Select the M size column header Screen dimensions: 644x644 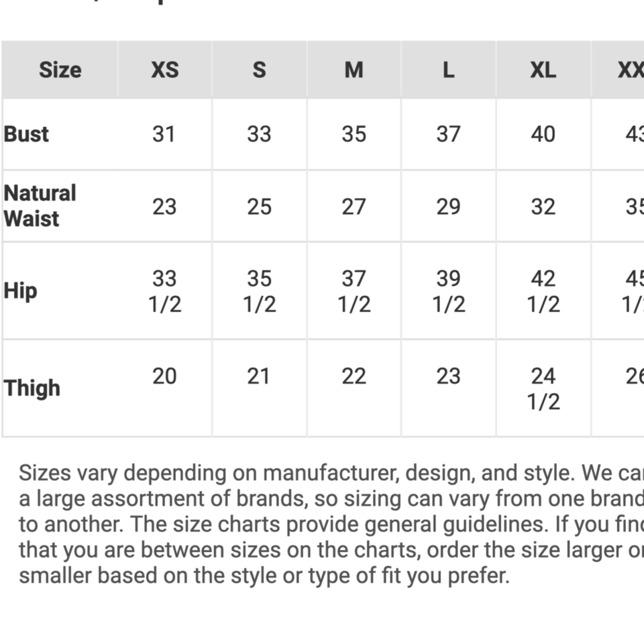coord(354,70)
